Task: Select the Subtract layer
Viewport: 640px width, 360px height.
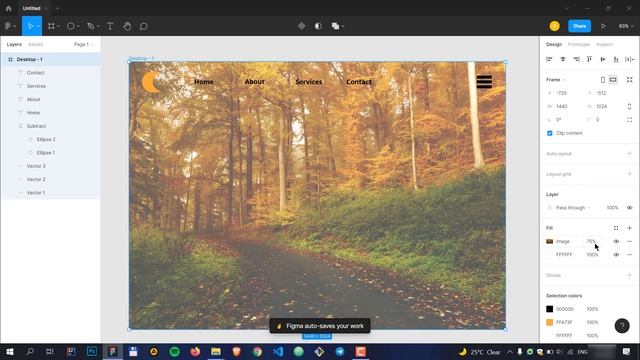Action: (36, 126)
